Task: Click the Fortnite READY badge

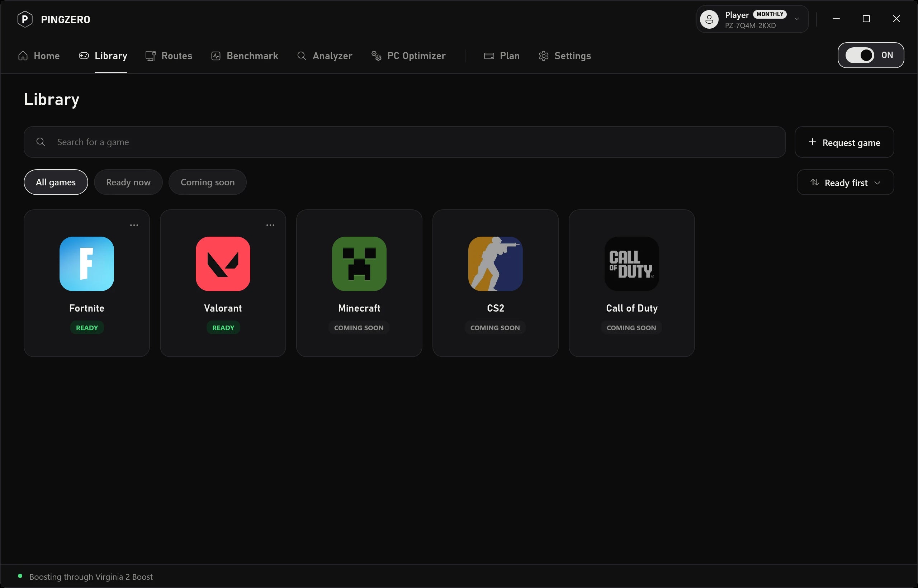Action: [x=87, y=328]
